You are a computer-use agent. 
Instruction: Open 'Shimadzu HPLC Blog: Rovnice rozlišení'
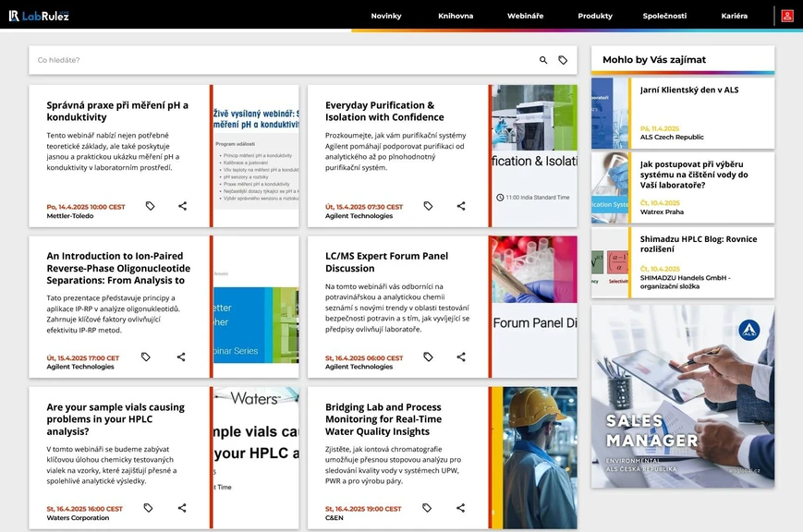[699, 244]
